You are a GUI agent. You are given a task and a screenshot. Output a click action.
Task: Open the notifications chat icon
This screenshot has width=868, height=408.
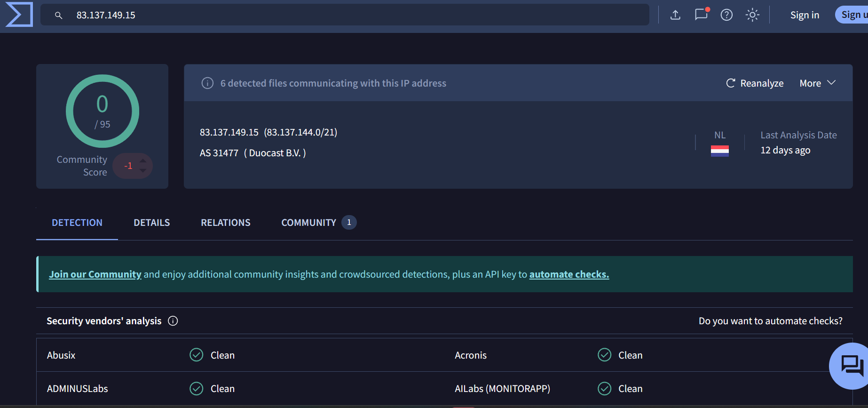pos(701,15)
